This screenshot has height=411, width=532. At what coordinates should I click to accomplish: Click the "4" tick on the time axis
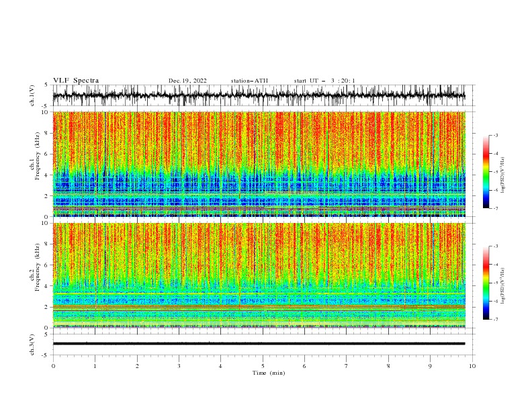point(220,366)
